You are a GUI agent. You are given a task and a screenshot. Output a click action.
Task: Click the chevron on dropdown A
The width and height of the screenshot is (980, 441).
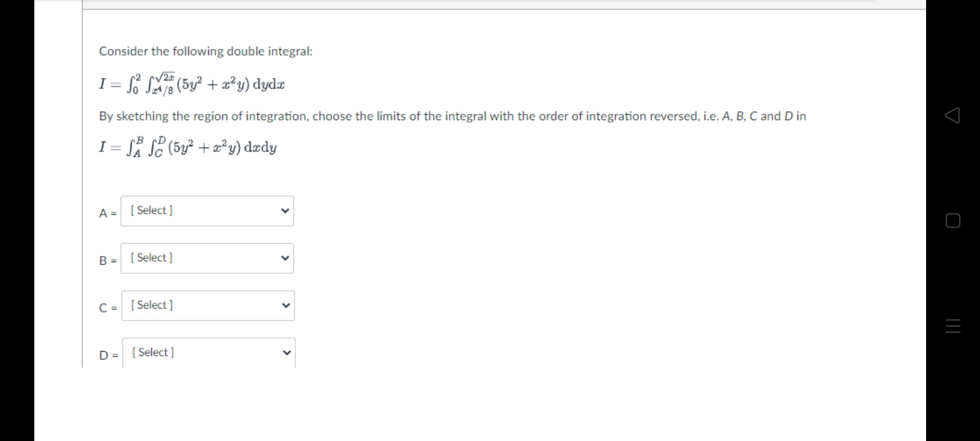(x=285, y=210)
